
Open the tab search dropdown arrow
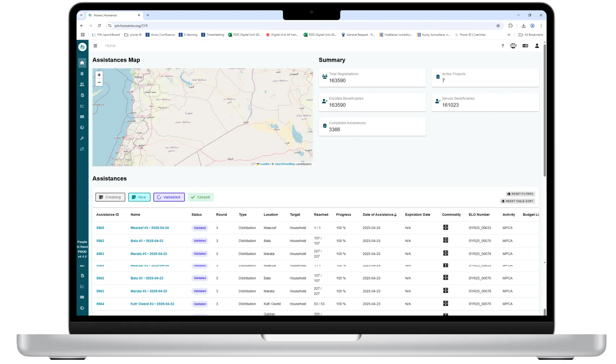click(x=81, y=15)
